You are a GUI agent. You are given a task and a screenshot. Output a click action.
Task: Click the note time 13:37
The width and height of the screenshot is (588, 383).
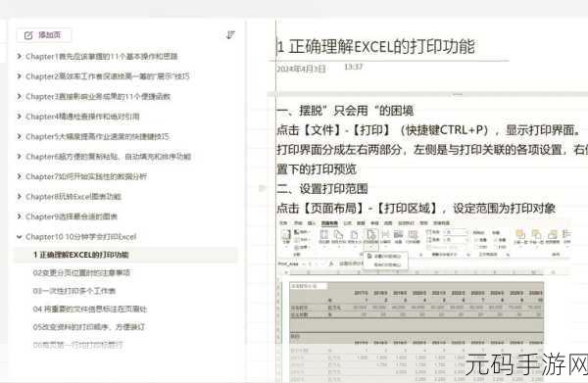353,67
